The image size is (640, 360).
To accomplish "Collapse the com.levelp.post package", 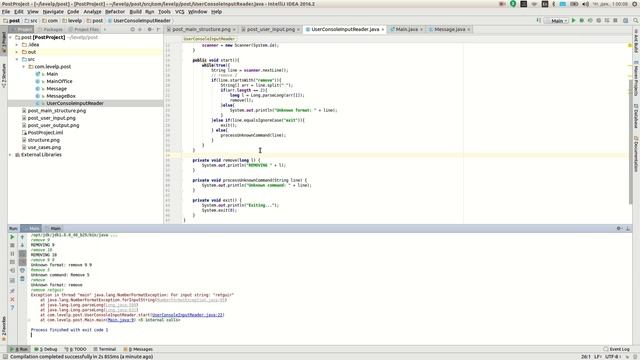I will point(24,67).
